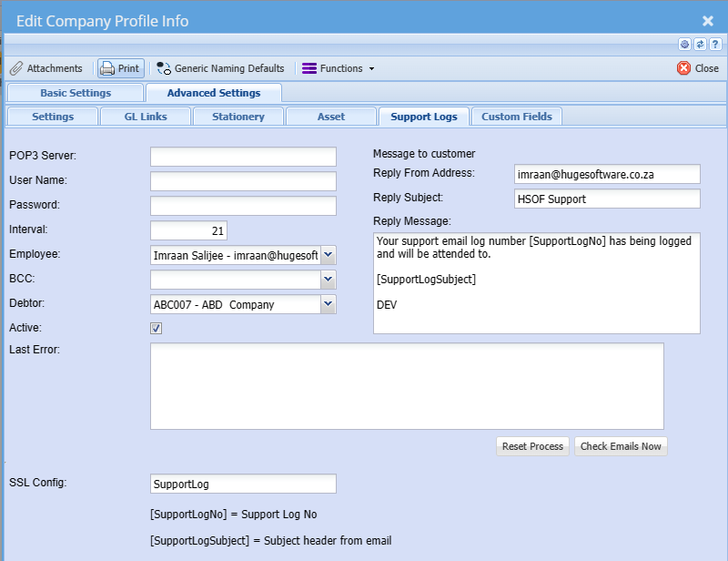Screen dimensions: 728x561
Task: Expand the Functions dropdown menu
Action: (338, 68)
